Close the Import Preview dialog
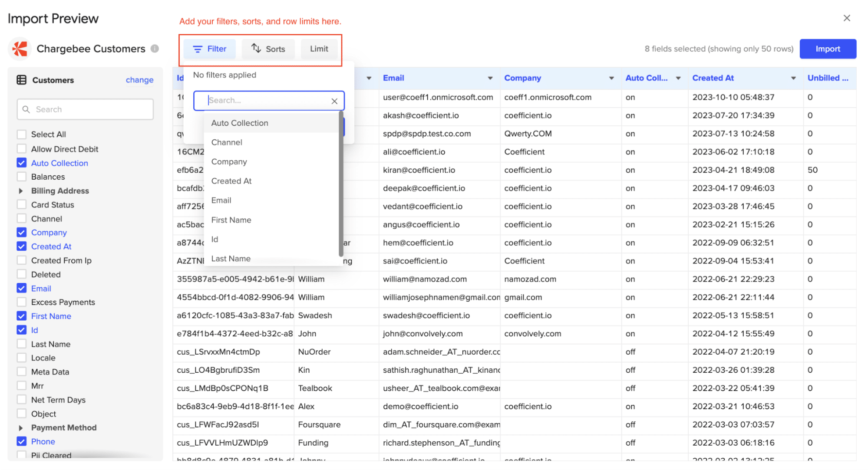The height and width of the screenshot is (470, 868). (846, 18)
